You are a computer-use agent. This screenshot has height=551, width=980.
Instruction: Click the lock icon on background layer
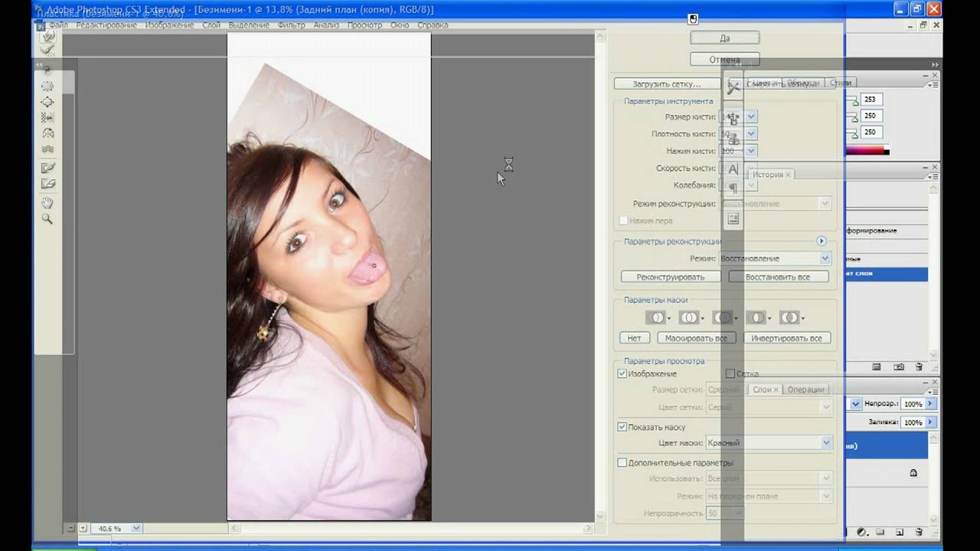point(913,473)
